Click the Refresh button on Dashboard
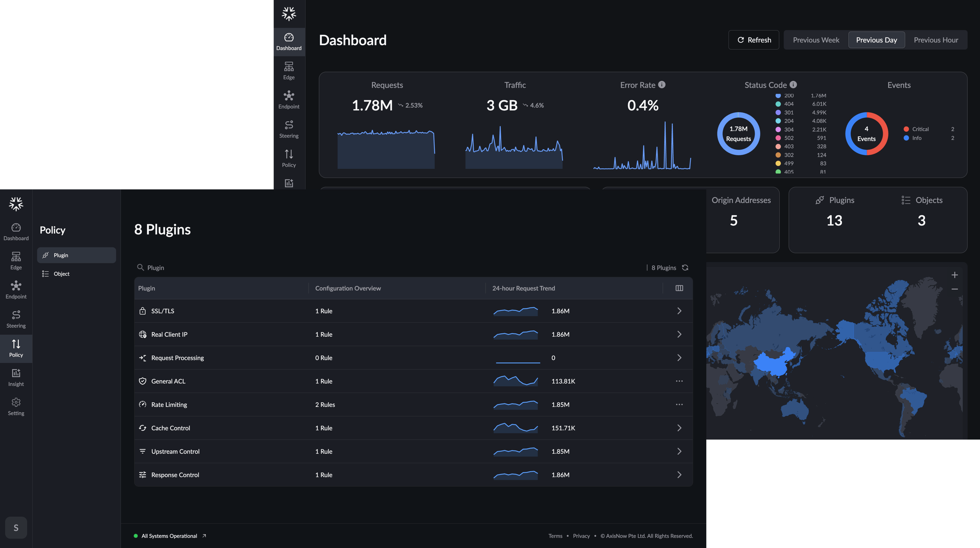The width and height of the screenshot is (980, 548). click(x=754, y=40)
